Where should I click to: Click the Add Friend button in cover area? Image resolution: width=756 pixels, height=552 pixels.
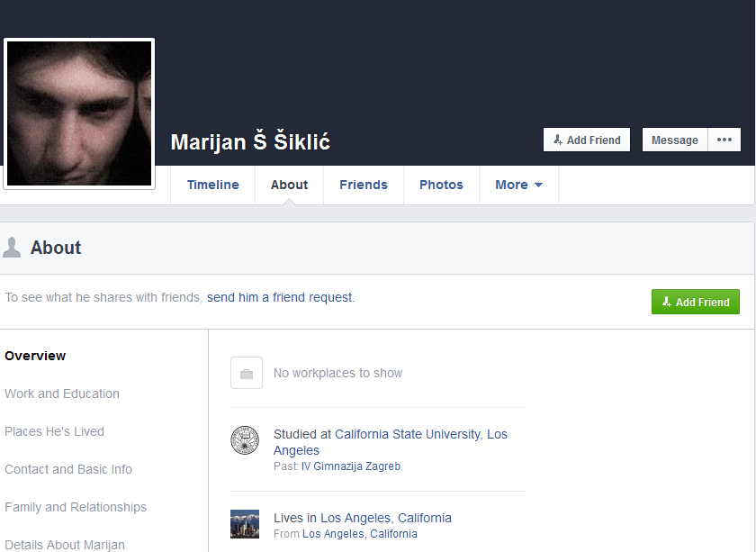(x=587, y=140)
